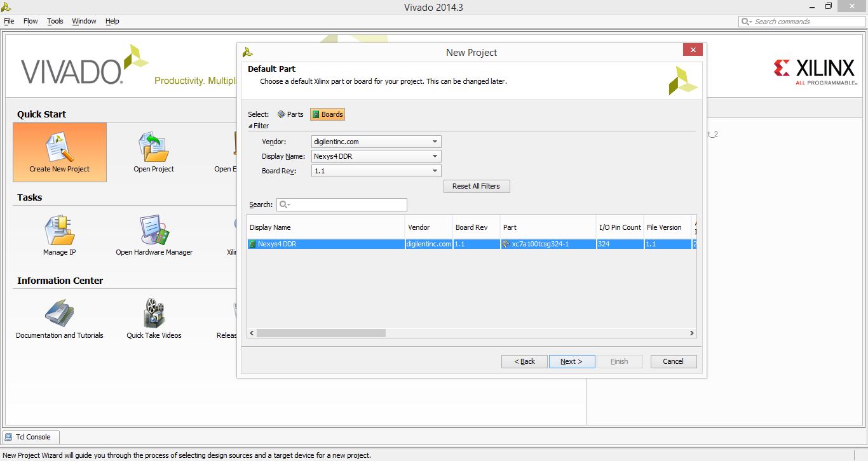868x461 pixels.
Task: Click the search magnifier icon in board search
Action: 284,204
